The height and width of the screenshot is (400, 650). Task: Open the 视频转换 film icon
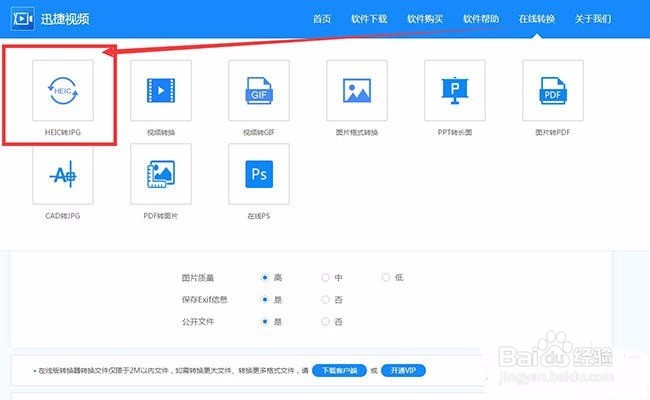(161, 90)
